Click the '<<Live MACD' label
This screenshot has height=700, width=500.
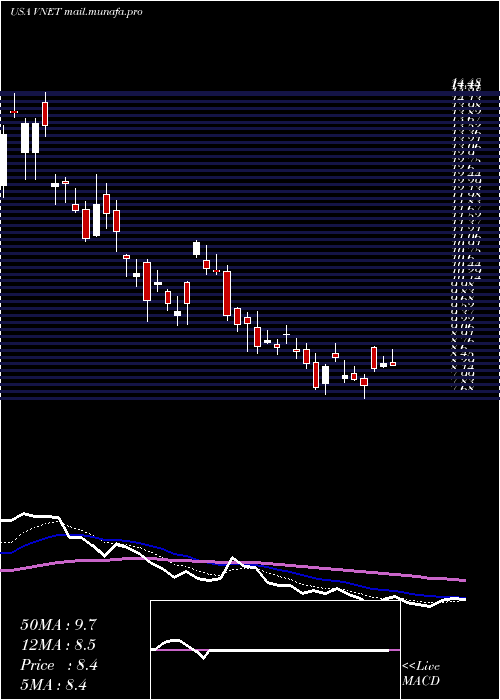(421, 674)
